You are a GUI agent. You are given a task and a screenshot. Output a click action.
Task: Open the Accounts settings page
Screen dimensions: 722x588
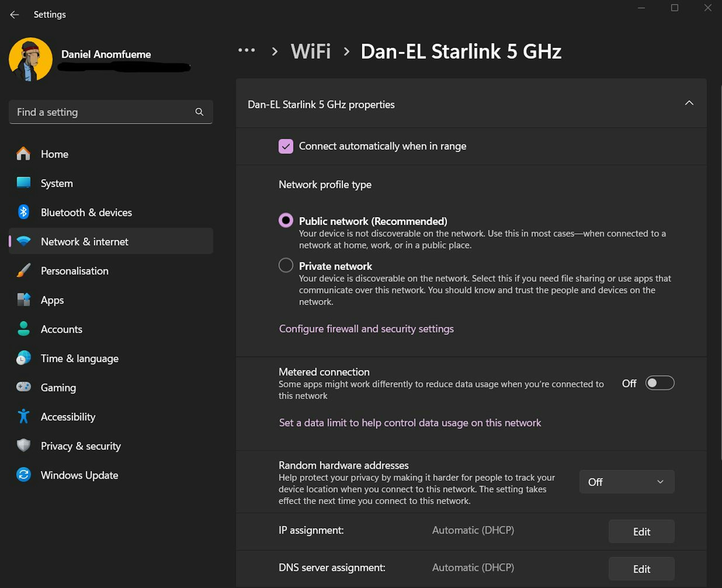(x=61, y=329)
